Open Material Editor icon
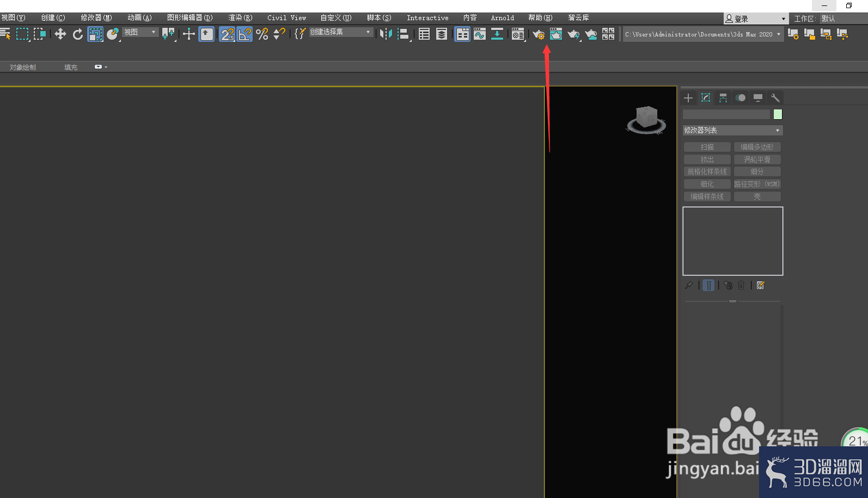The height and width of the screenshot is (498, 868). (518, 34)
